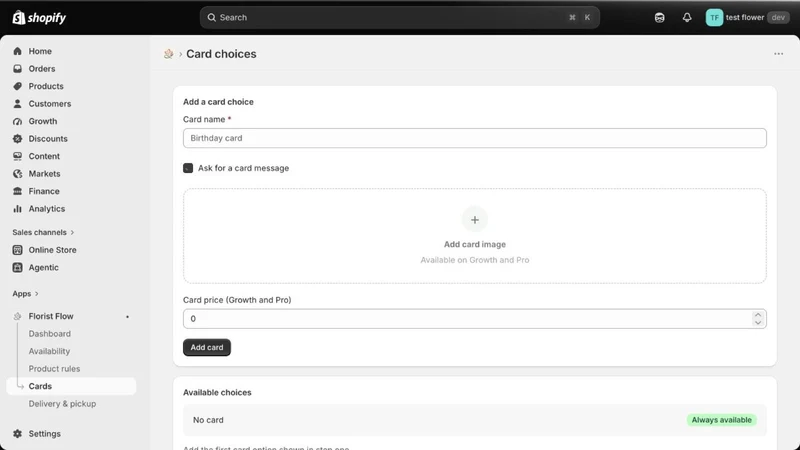
Task: Open the Sidekick assistant icon
Action: [x=659, y=17]
